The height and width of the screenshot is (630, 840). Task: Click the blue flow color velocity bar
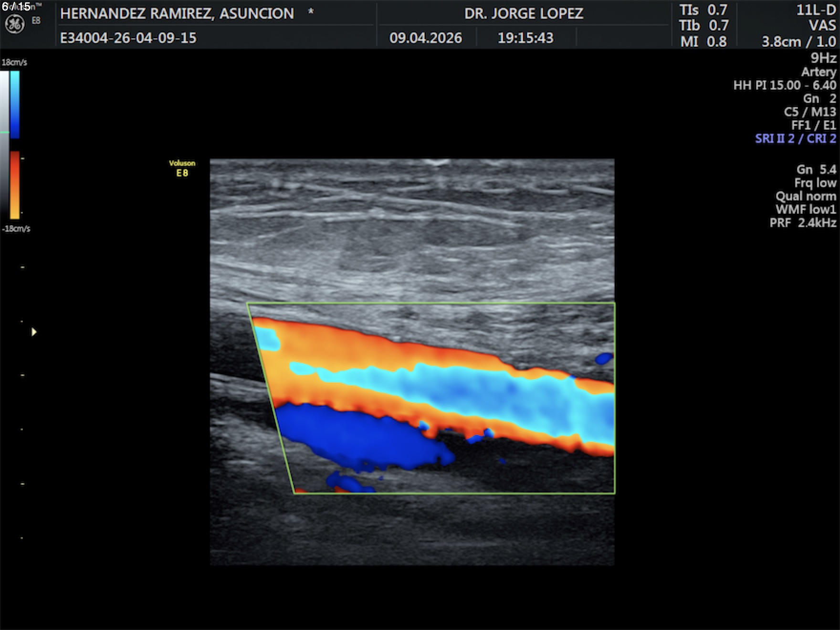[15, 105]
